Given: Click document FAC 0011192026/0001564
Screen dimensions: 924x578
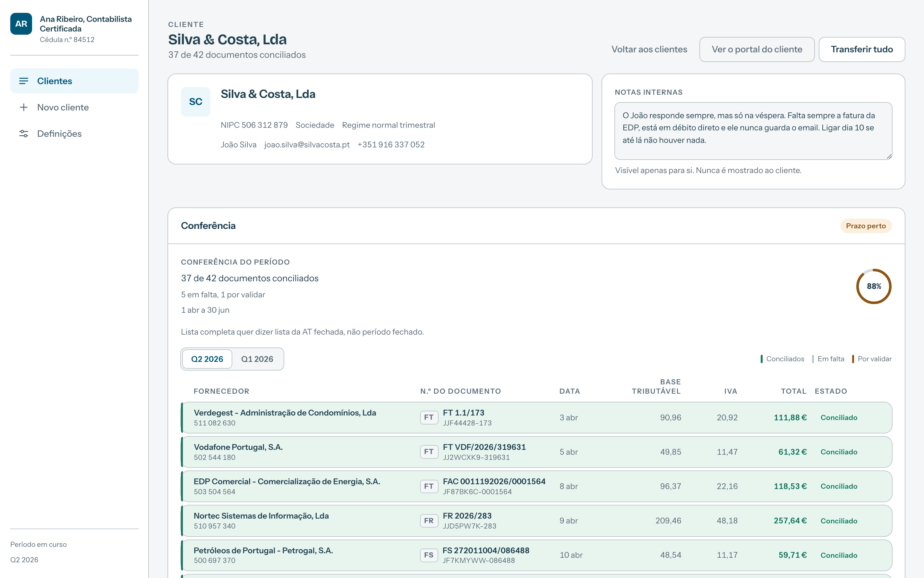Looking at the screenshot, I should point(494,482).
